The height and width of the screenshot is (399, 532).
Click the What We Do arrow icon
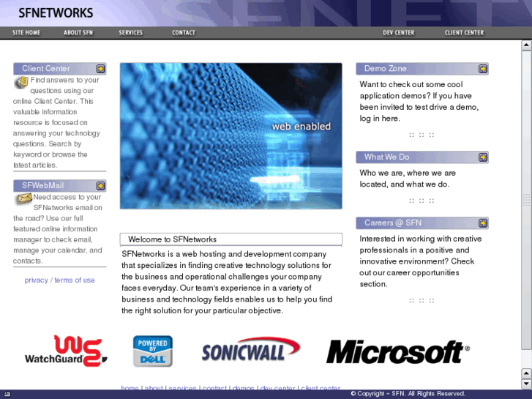pyautogui.click(x=483, y=157)
